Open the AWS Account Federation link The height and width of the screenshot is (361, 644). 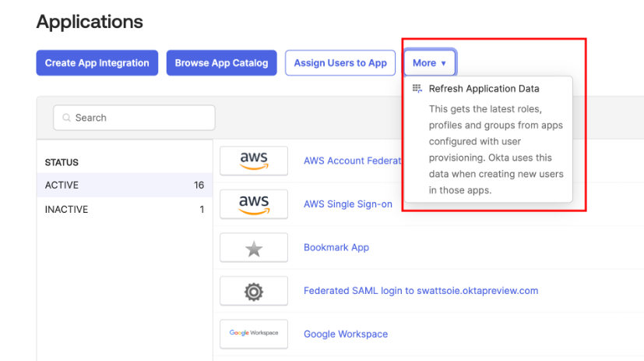tap(352, 161)
